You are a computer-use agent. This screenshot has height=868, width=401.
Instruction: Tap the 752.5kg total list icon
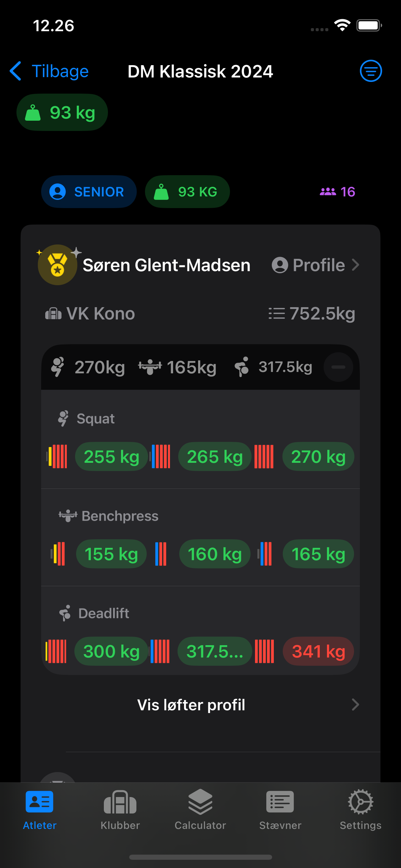point(277,314)
